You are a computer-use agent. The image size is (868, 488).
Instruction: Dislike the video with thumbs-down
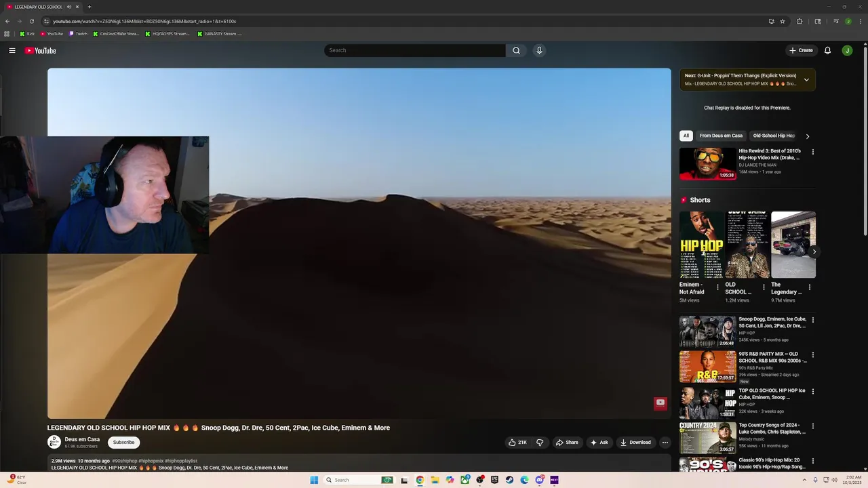tap(540, 443)
